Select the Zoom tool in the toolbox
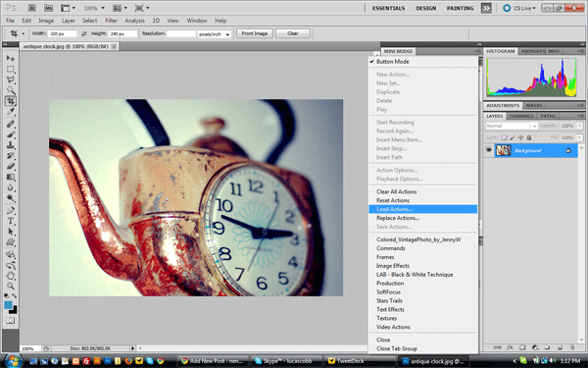This screenshot has width=588, height=368. [11, 287]
